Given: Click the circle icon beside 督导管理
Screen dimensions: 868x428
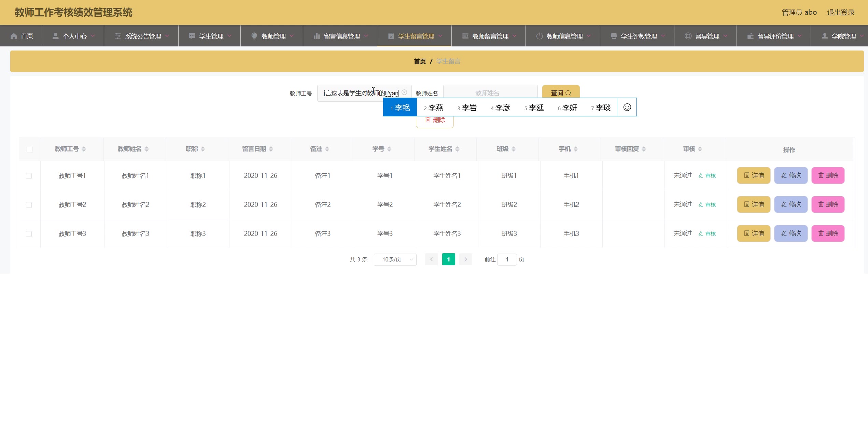Looking at the screenshot, I should [x=688, y=36].
